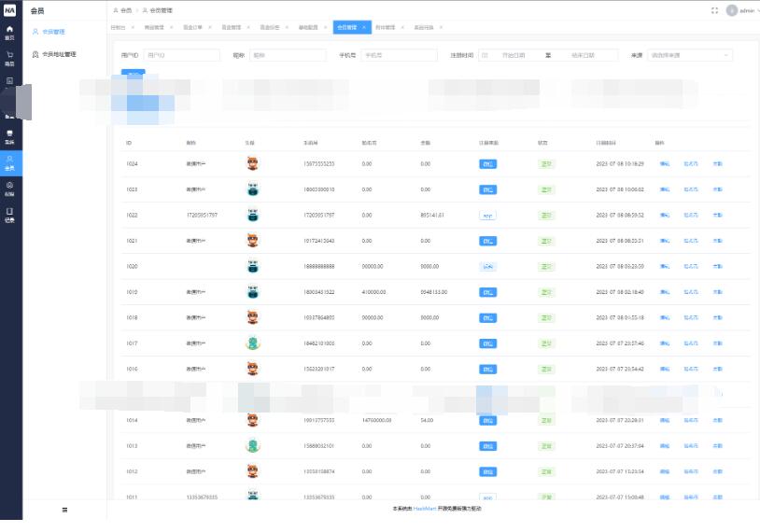
Task: Toggle fullscreen via the top-right icon
Action: 714,10
